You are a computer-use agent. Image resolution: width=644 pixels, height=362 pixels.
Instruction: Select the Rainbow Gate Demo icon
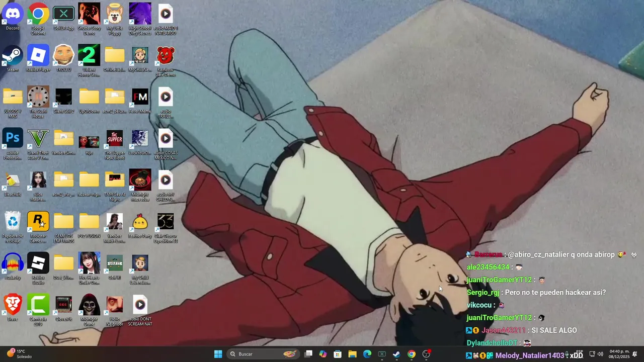tap(166, 61)
